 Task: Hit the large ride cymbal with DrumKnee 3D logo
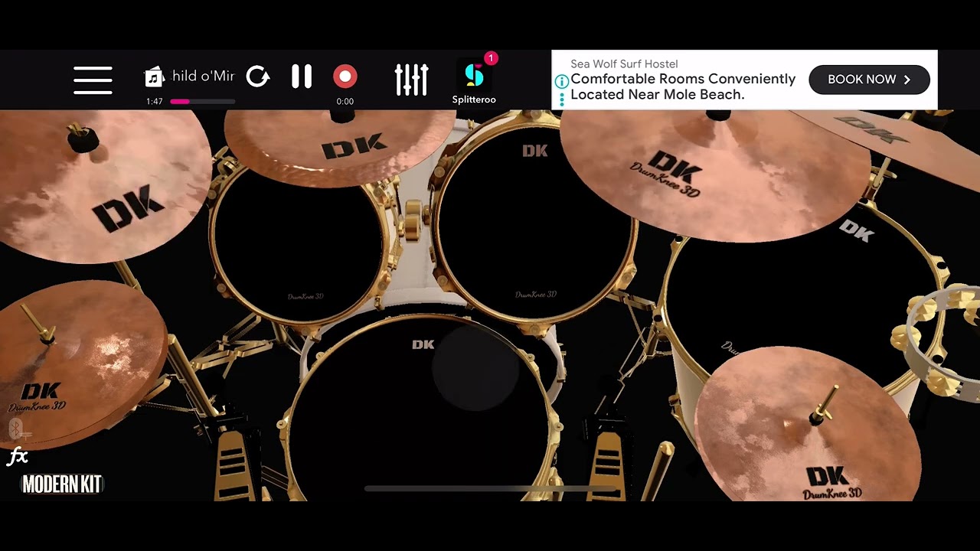716,176
